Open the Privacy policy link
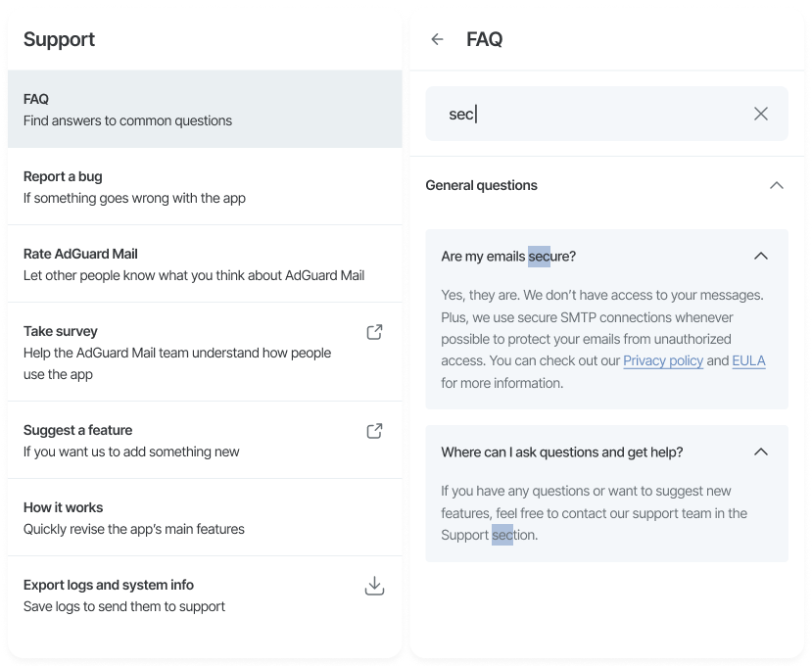The height and width of the screenshot is (666, 812). (662, 360)
